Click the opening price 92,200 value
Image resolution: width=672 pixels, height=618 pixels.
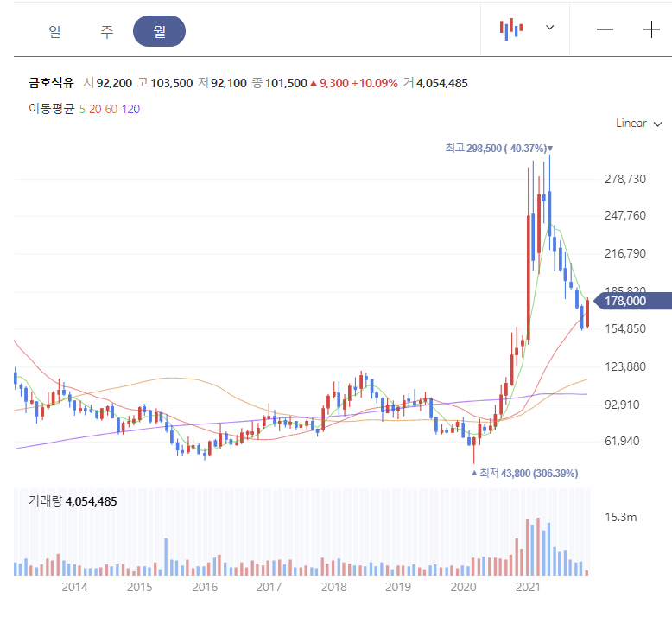pos(114,83)
